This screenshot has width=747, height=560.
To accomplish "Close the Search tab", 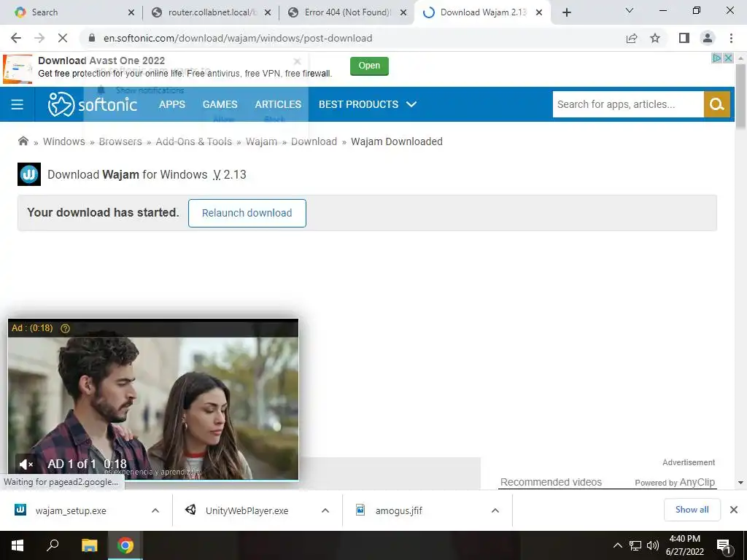I will [131, 12].
